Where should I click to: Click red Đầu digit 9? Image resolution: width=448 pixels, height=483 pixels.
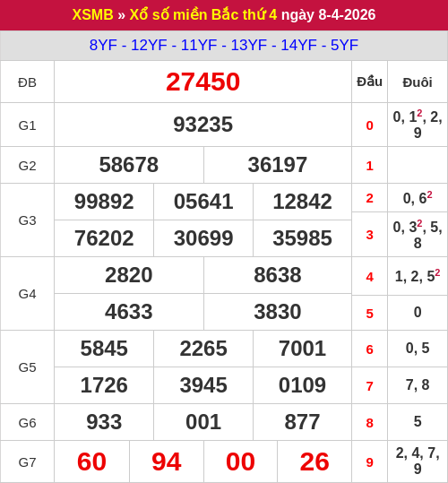[369, 462]
